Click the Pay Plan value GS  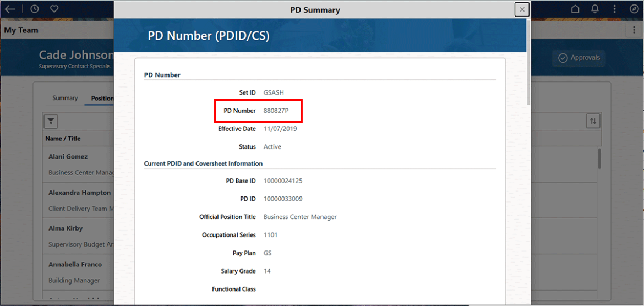[268, 253]
